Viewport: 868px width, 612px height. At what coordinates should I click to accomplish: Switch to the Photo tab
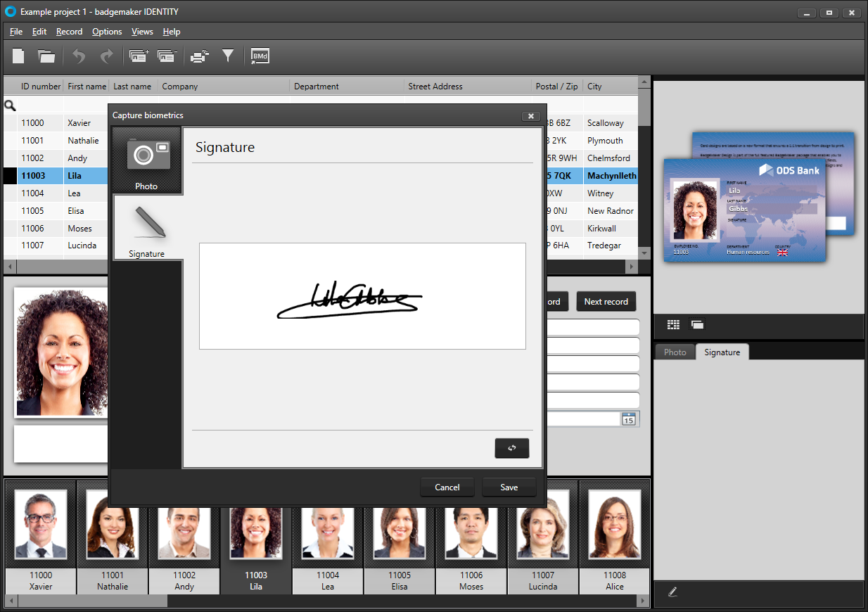(x=675, y=352)
